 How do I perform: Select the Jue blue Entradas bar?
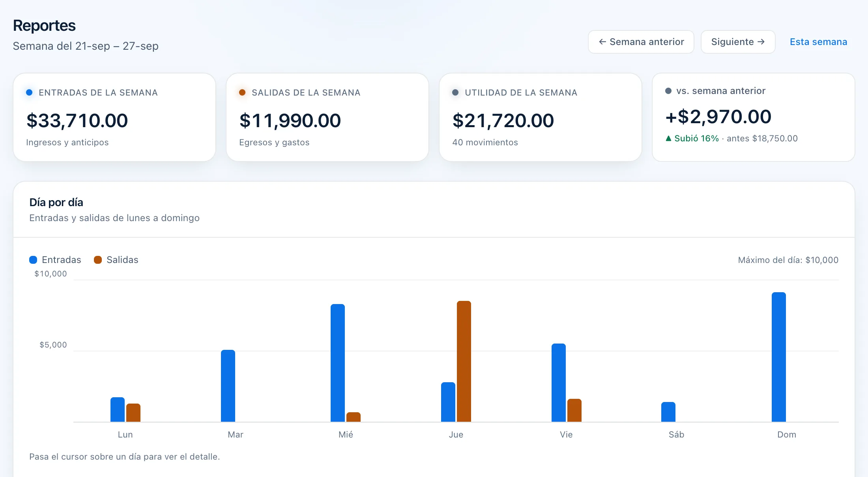pos(448,402)
